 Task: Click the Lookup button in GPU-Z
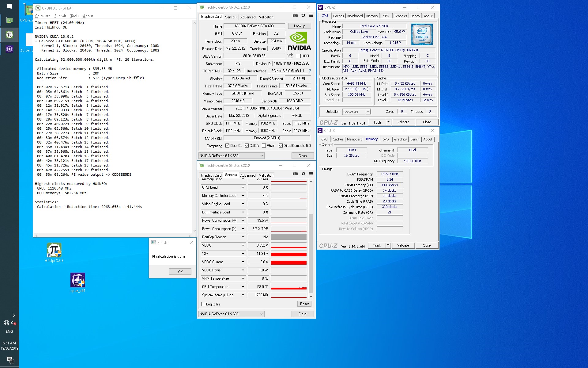coord(300,26)
